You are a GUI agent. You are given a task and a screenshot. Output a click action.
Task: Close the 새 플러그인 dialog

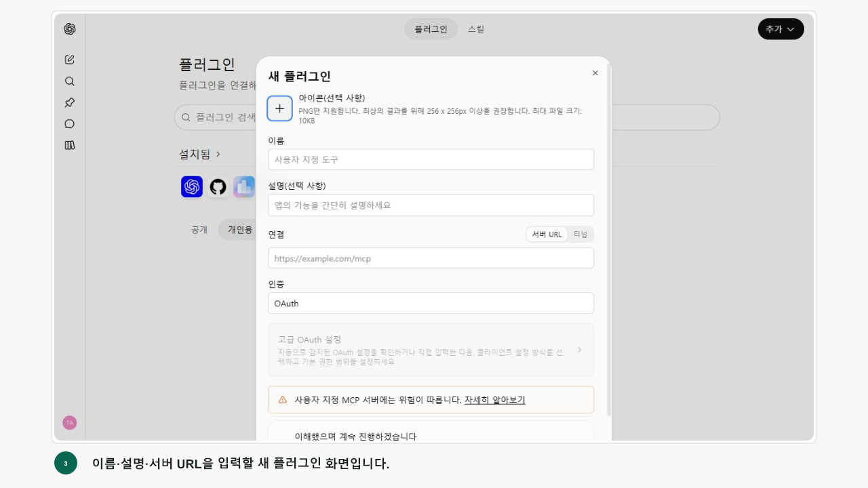[595, 73]
